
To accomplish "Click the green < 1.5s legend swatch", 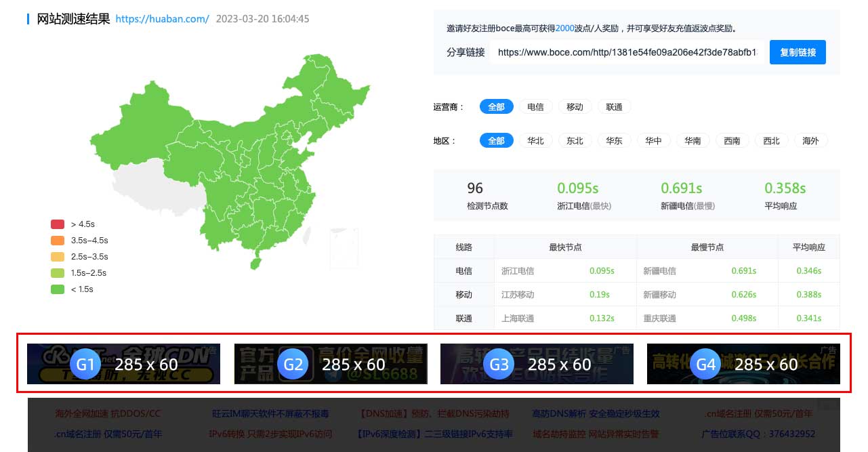I will click(x=58, y=289).
